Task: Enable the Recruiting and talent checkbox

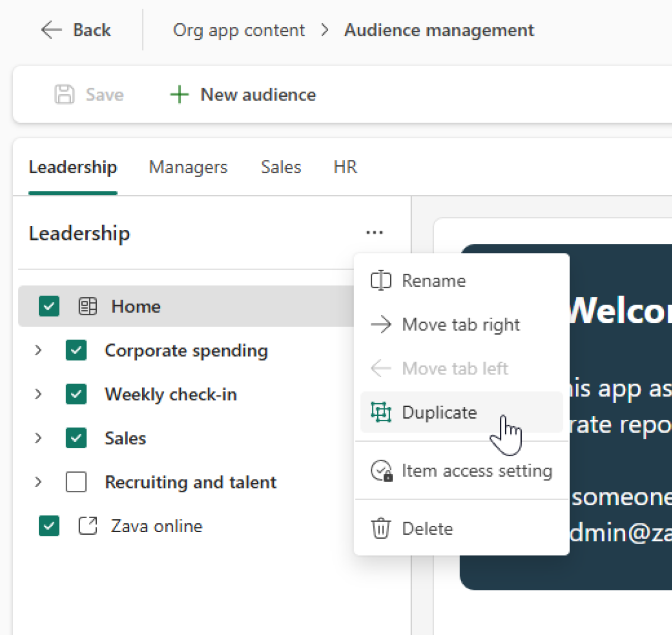Action: click(76, 482)
